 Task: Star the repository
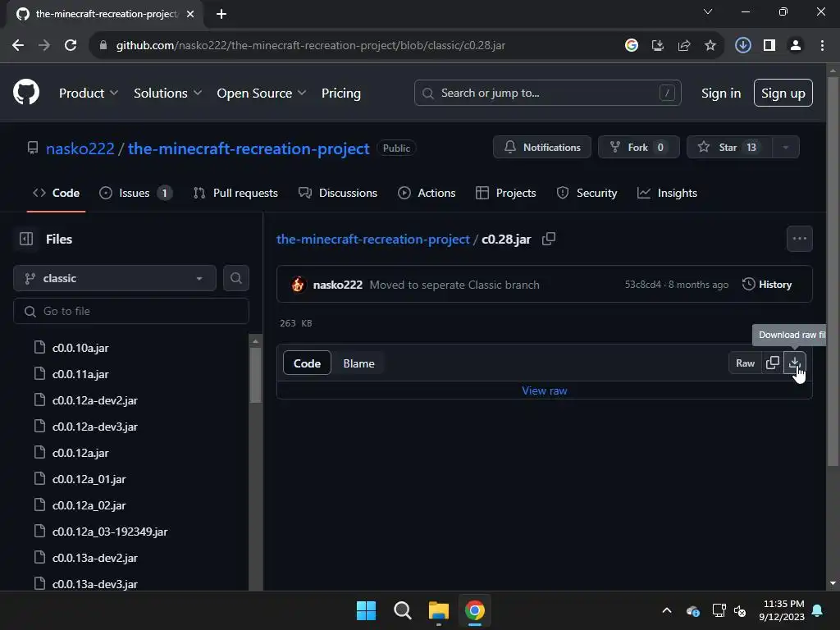[729, 148]
